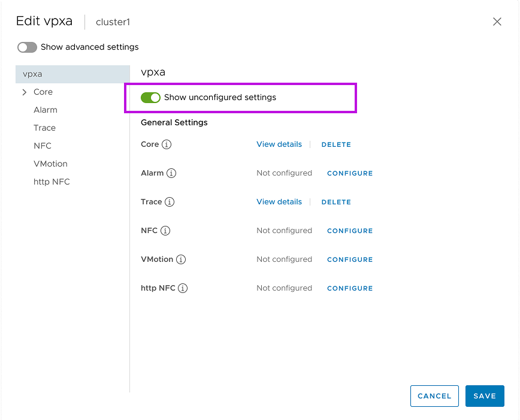Image resolution: width=520 pixels, height=420 pixels.
Task: Delete the Trace configuration
Action: 336,202
